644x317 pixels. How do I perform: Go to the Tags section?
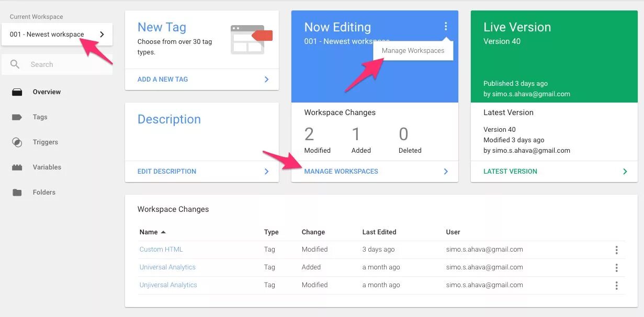40,117
